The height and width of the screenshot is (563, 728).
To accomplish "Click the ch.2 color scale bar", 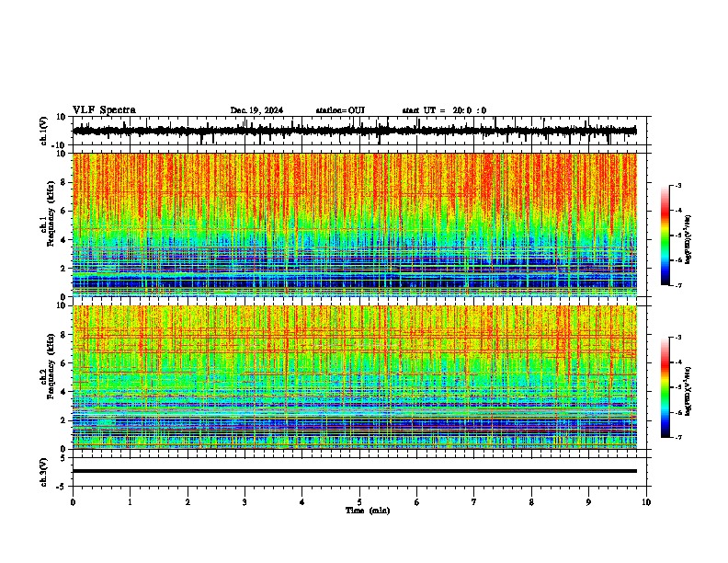I will (665, 387).
